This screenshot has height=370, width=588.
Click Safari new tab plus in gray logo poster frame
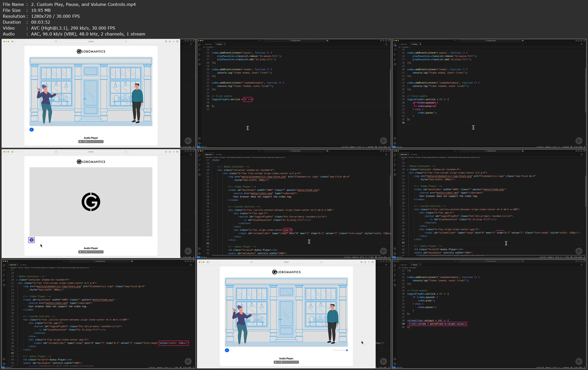tap(174, 152)
